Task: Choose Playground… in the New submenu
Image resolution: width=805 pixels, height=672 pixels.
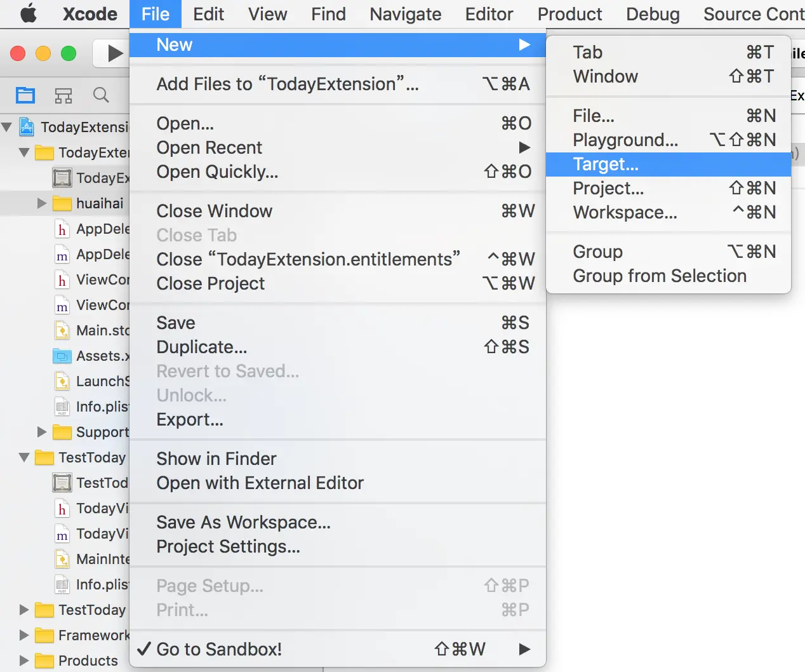Action: tap(669, 140)
